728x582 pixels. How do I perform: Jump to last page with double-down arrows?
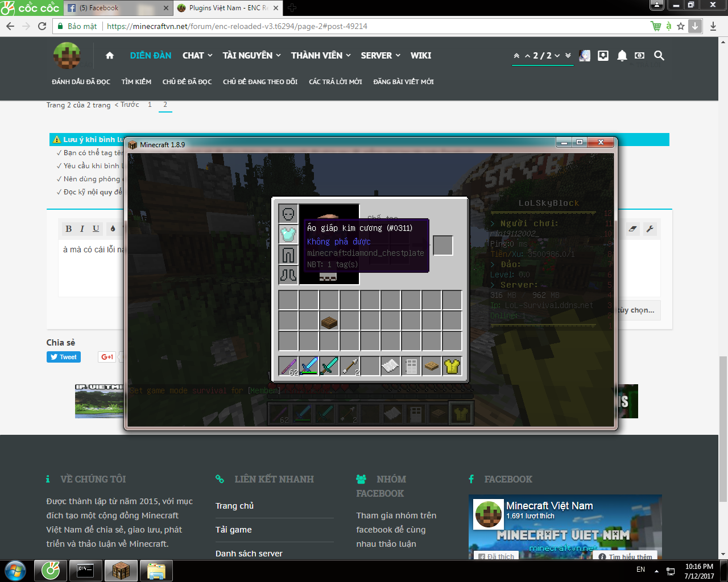pos(568,56)
